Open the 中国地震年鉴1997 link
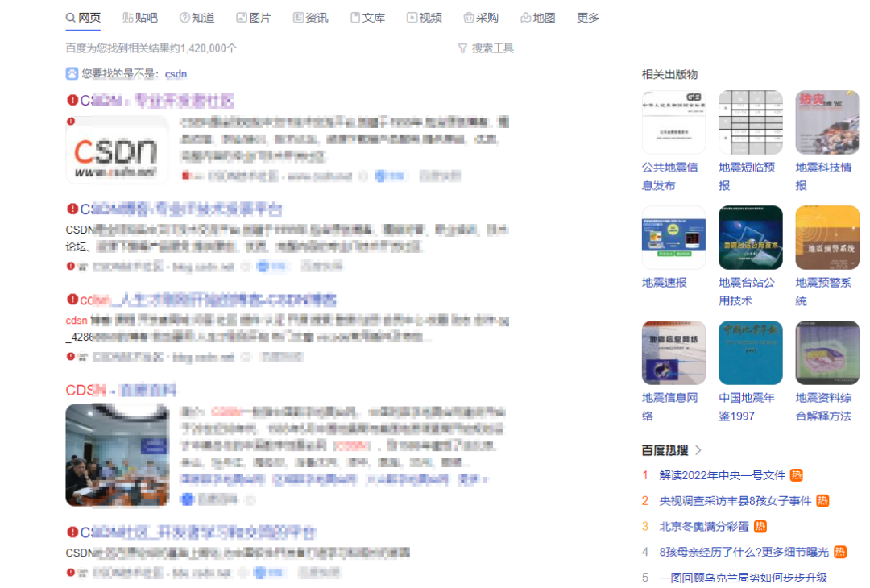 (x=747, y=407)
